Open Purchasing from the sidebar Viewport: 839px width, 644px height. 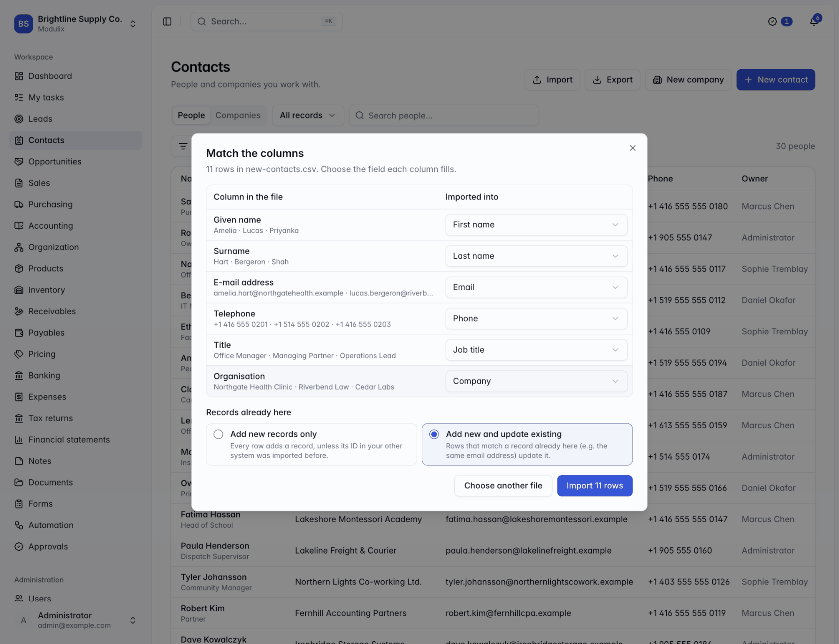tap(76, 204)
